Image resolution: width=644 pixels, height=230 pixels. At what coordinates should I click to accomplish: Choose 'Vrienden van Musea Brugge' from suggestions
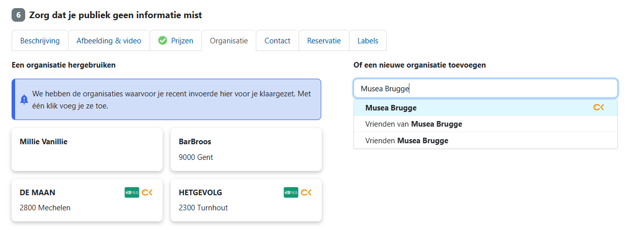pyautogui.click(x=414, y=124)
